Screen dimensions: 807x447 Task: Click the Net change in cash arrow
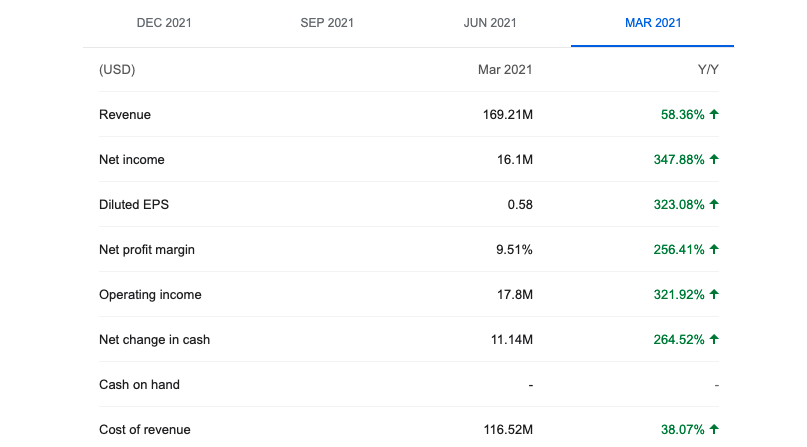[x=714, y=339]
